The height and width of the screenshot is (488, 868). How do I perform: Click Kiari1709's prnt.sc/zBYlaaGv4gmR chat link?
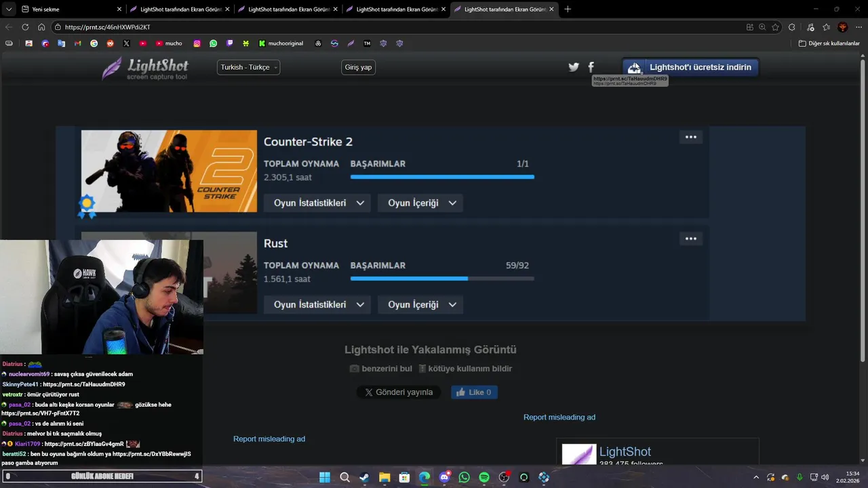click(84, 444)
